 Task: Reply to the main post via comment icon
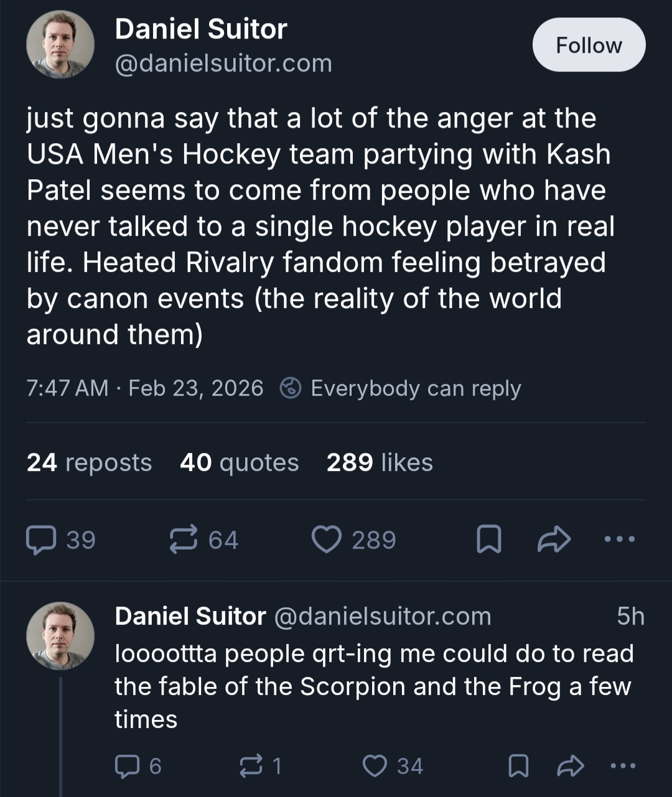42,539
